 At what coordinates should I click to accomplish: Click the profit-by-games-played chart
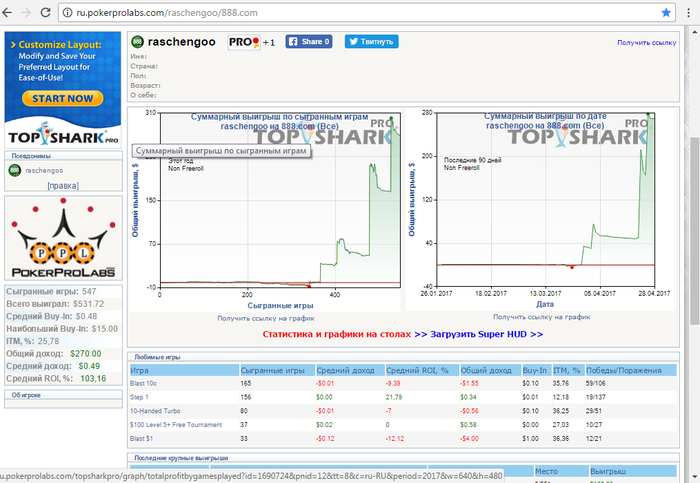click(265, 209)
